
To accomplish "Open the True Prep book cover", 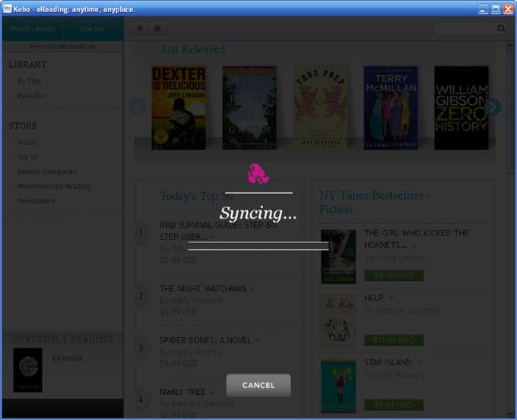I will tap(321, 108).
